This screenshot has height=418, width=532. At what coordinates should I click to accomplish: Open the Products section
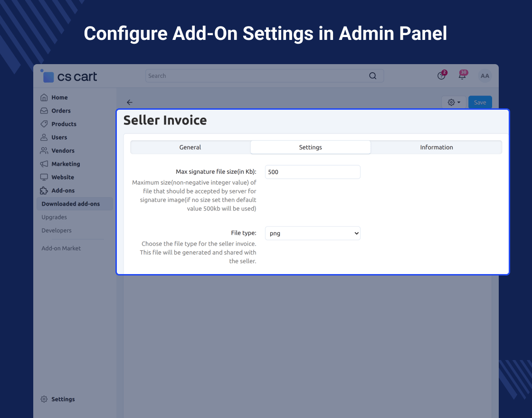tap(64, 124)
